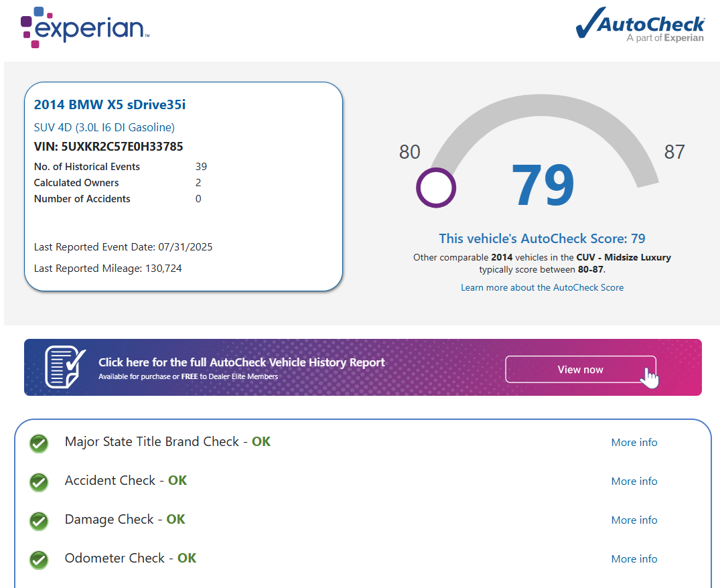Click the Damage Check - OK label
Screen dimensions: 720x588
pyautogui.click(x=125, y=519)
